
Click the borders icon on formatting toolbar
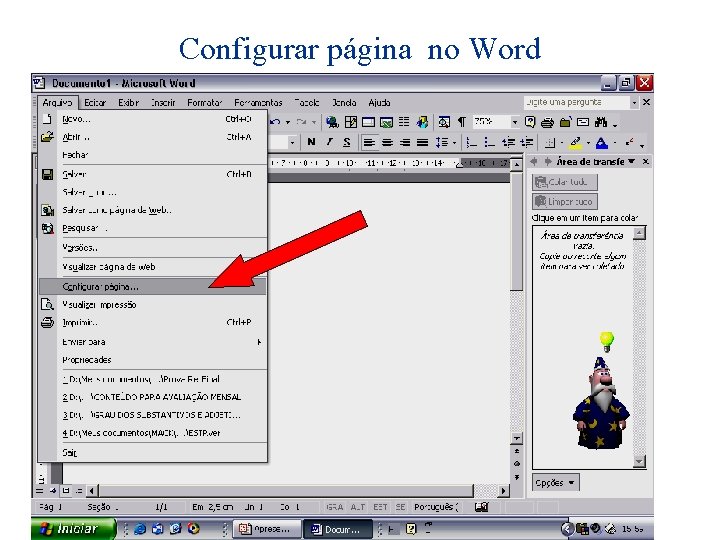[550, 143]
